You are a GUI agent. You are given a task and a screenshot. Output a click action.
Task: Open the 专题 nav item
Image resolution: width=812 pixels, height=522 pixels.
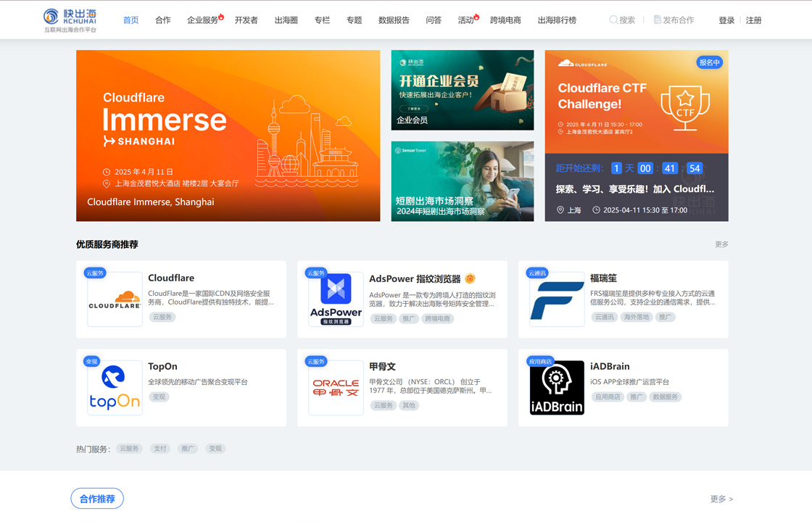point(355,20)
